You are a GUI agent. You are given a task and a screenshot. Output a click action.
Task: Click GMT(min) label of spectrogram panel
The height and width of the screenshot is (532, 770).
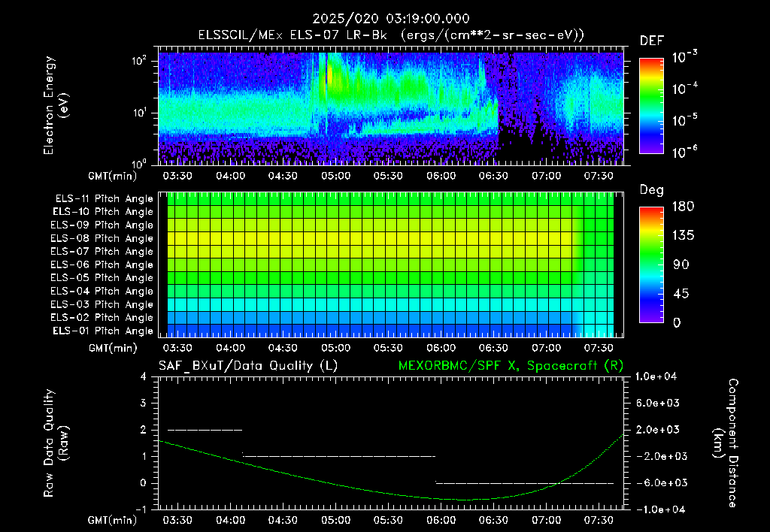(113, 176)
